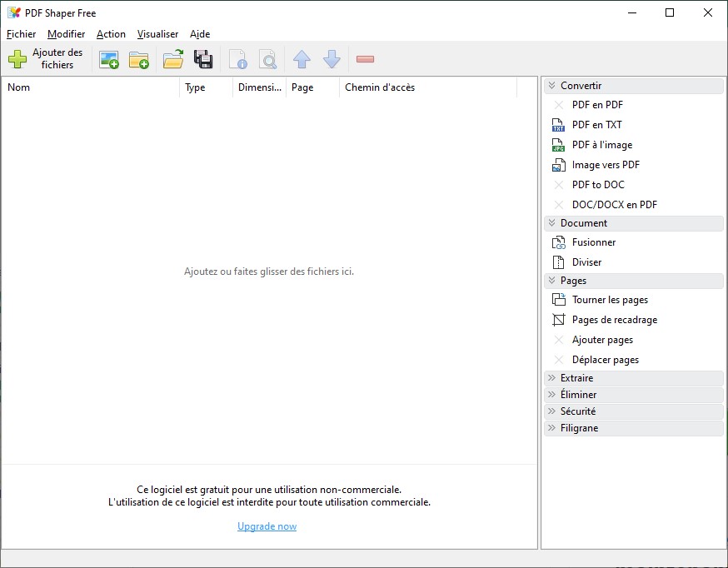Open the Action menu
This screenshot has height=568, width=728.
(x=111, y=34)
